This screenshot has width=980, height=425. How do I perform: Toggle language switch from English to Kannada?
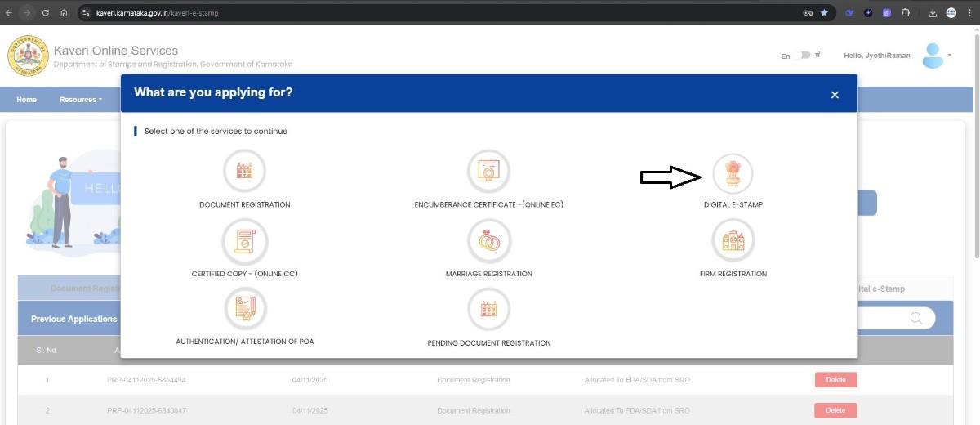pyautogui.click(x=804, y=56)
